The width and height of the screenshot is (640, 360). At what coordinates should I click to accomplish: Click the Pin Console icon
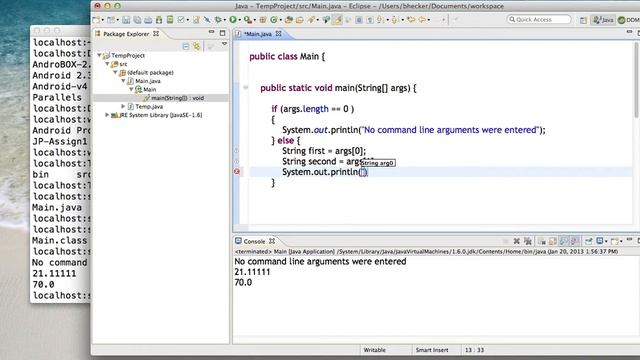tap(588, 241)
